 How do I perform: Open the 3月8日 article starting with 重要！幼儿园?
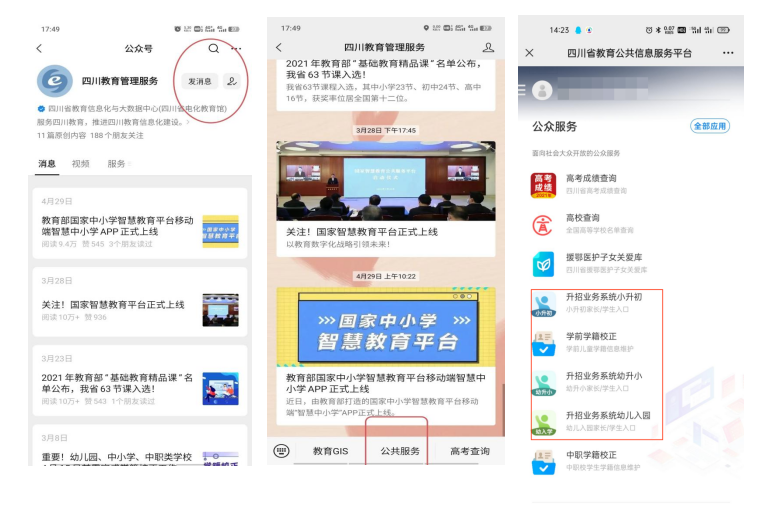click(x=140, y=446)
